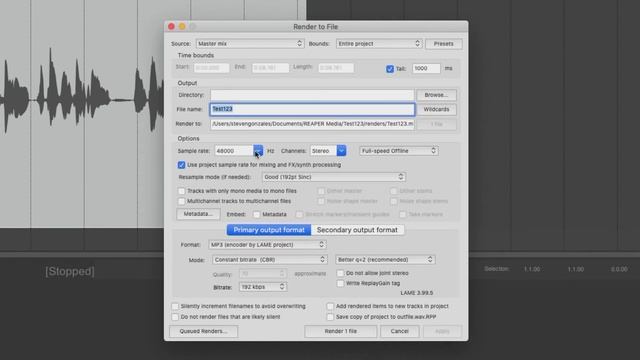Enable Save copy of project checkbox
This screenshot has width=640, height=360.
click(x=330, y=317)
